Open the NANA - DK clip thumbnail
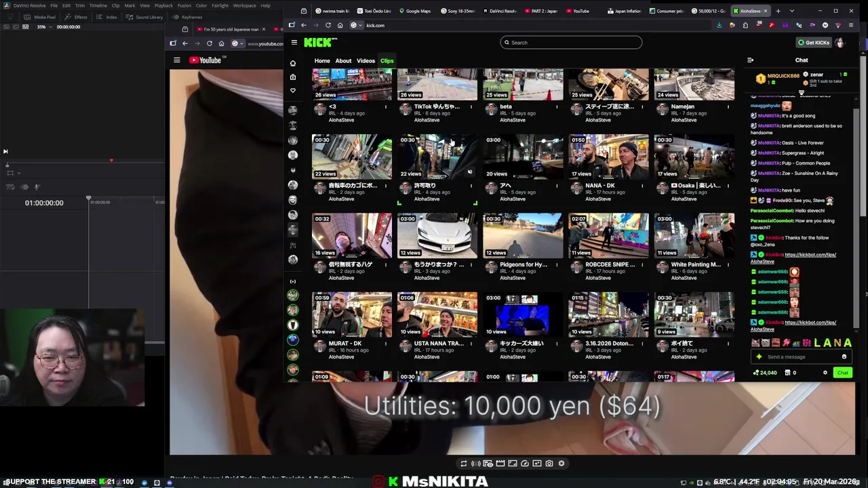The image size is (868, 488). pos(608,157)
